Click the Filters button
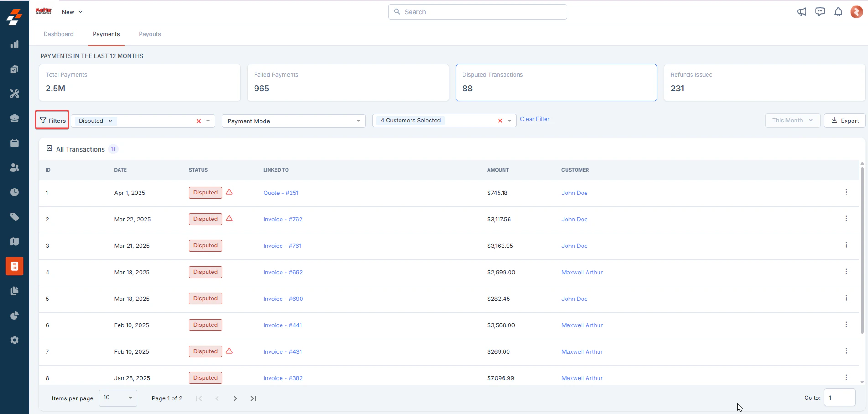 52,120
